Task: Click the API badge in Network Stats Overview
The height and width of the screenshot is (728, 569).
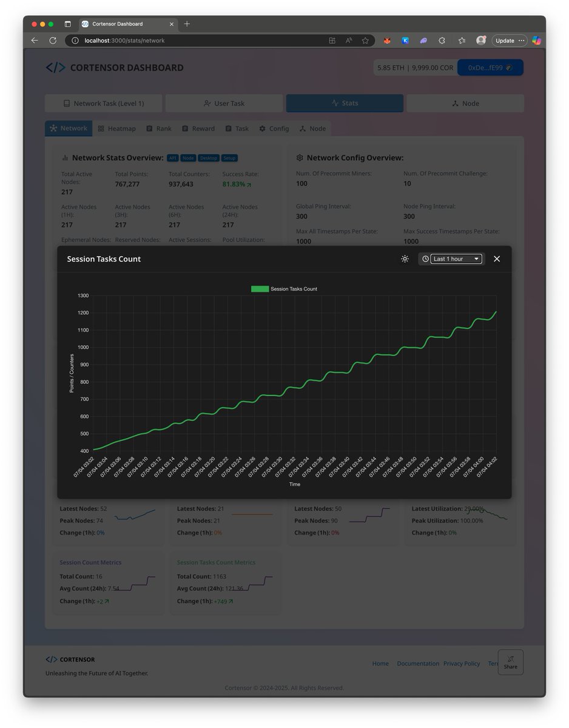Action: pos(173,158)
